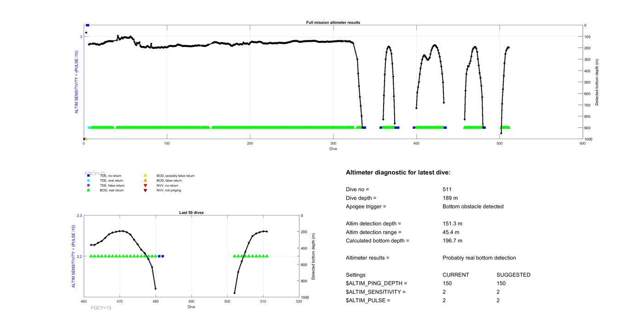Click the 'FQCY=13' text below the Last 50 dives chart
644x334 pixels.
coord(101,308)
